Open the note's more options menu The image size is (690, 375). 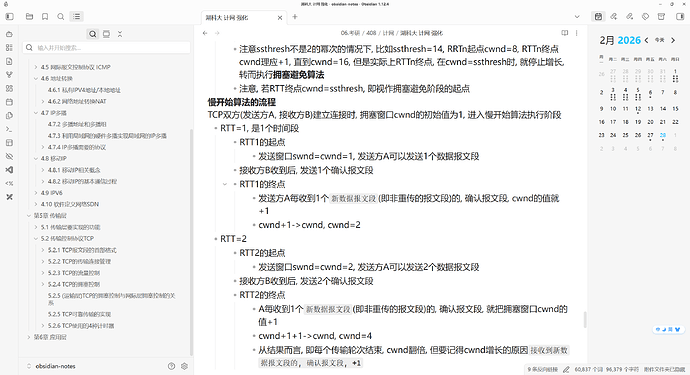(576, 33)
